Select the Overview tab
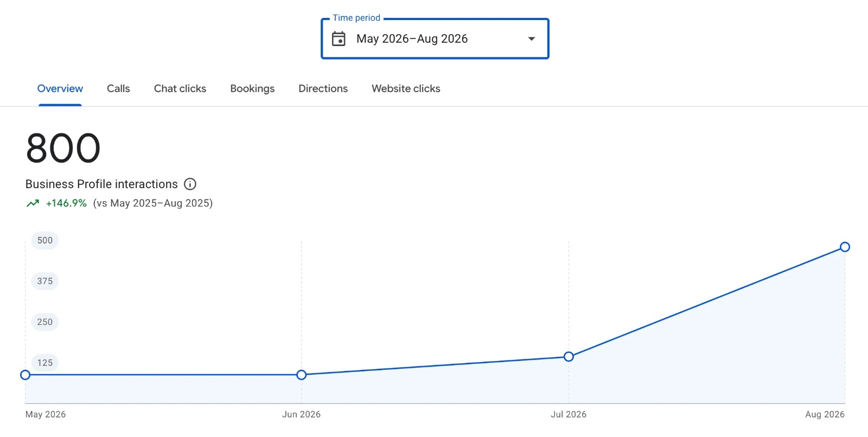868x437 pixels. [60, 88]
